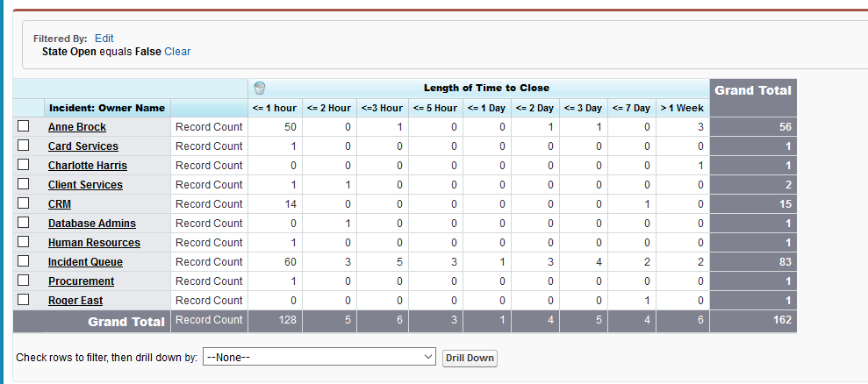Select the Grand Total 162 cell
This screenshot has height=384, width=868.
click(x=753, y=320)
